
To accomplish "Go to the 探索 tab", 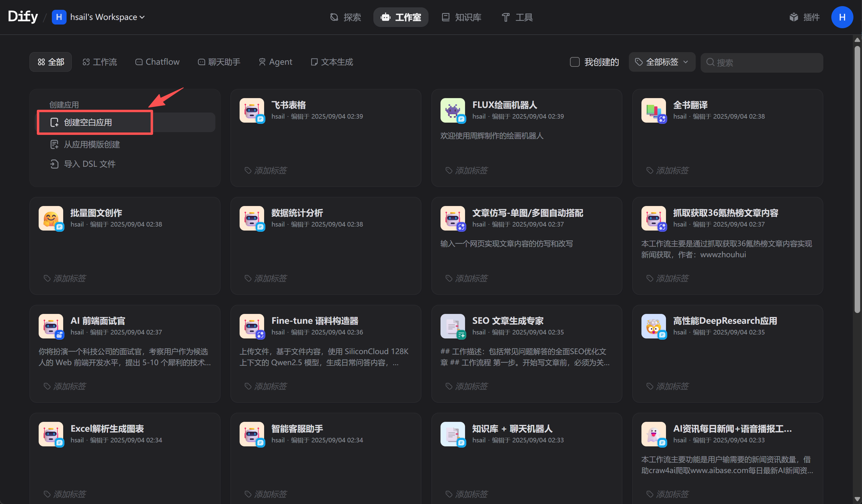I will pos(345,17).
